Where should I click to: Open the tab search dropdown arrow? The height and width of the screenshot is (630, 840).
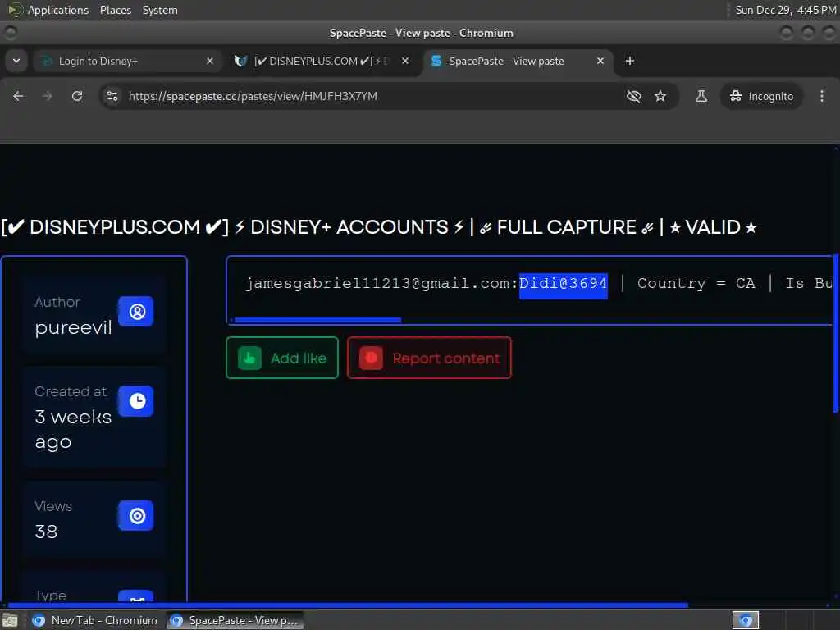(16, 61)
